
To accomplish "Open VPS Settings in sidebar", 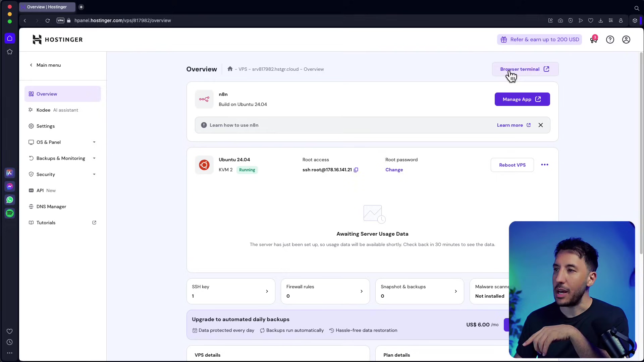I will (x=63, y=126).
